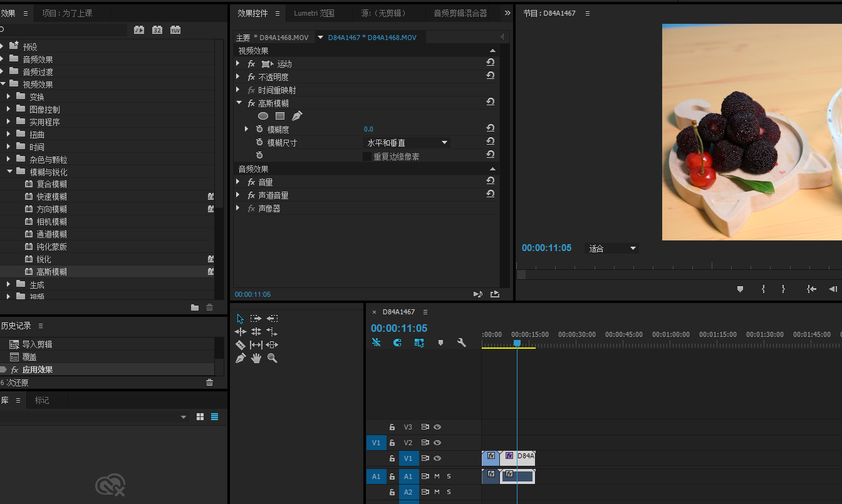Select the Hand tool
842x504 pixels.
click(x=256, y=358)
